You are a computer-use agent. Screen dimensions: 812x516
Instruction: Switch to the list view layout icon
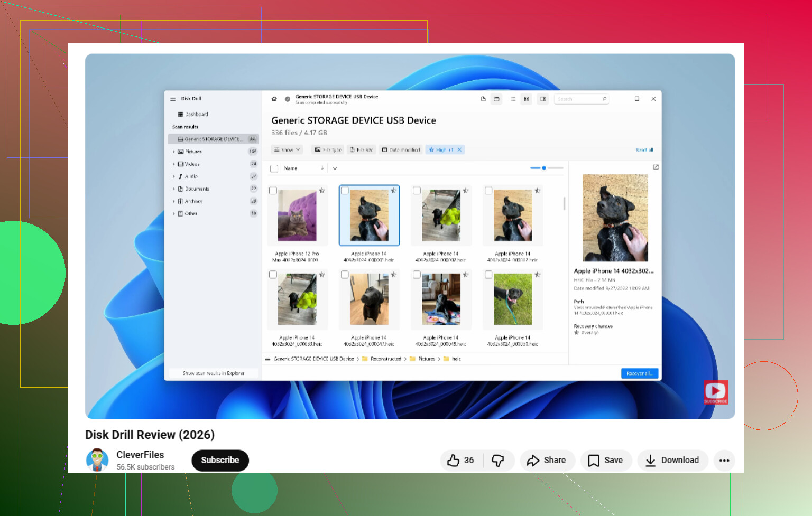[513, 99]
